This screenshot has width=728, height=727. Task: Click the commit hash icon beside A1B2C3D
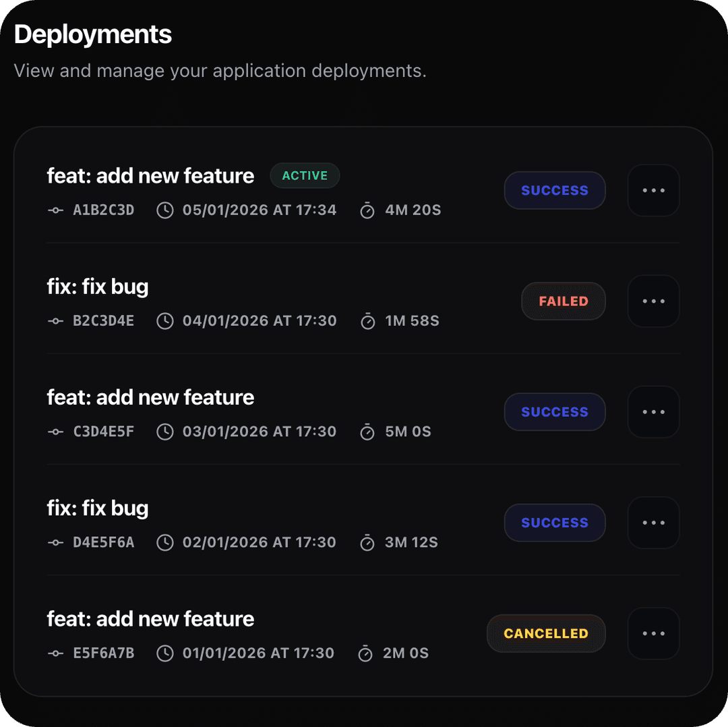55,210
